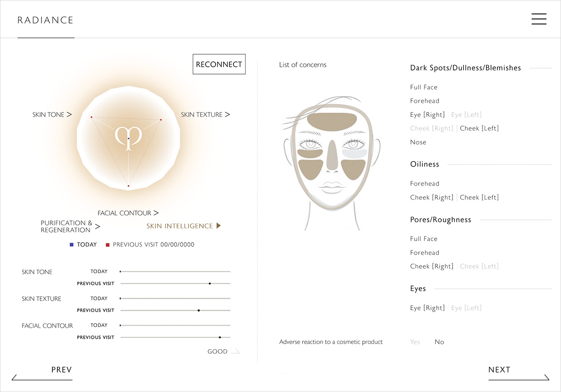Open SKIN TONE details beside the radar chart
The image size is (561, 392).
pyautogui.click(x=52, y=115)
